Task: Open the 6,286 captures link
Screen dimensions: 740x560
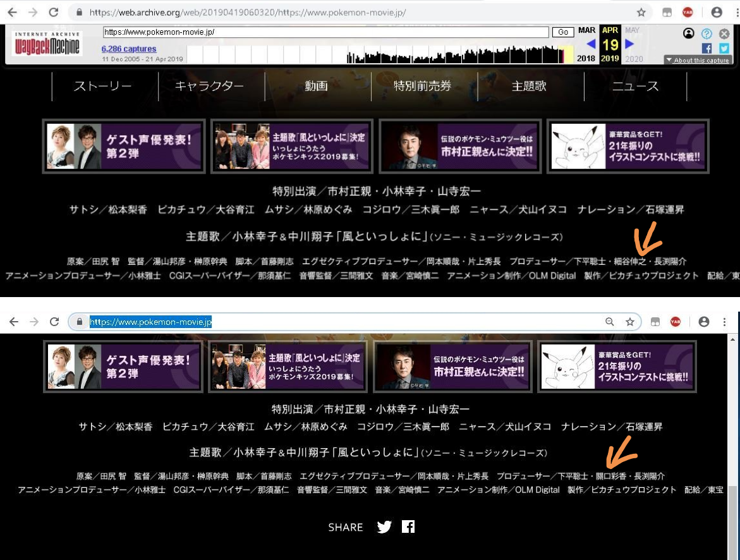Action: click(129, 49)
